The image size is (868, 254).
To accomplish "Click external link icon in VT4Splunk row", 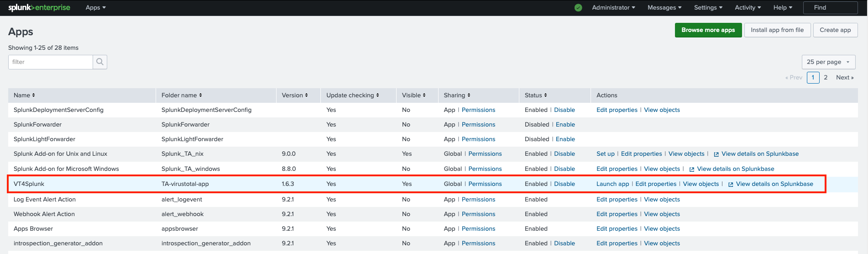I will click(x=731, y=185).
